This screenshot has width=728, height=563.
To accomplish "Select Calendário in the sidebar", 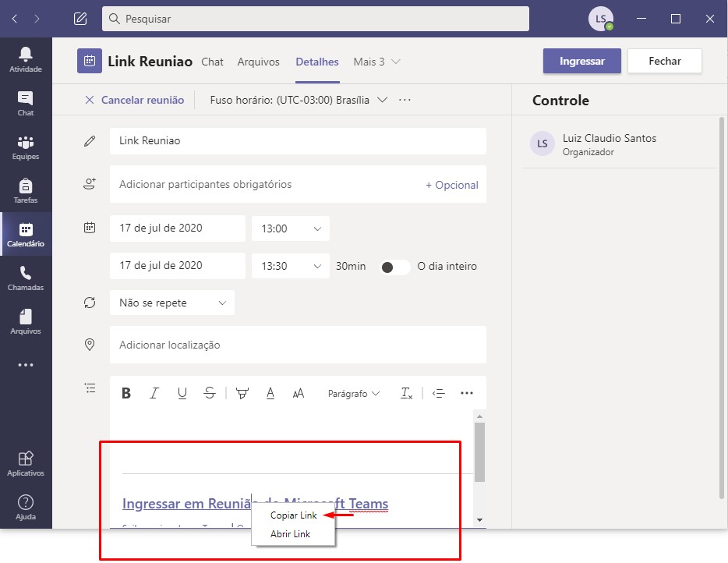I will click(x=26, y=234).
